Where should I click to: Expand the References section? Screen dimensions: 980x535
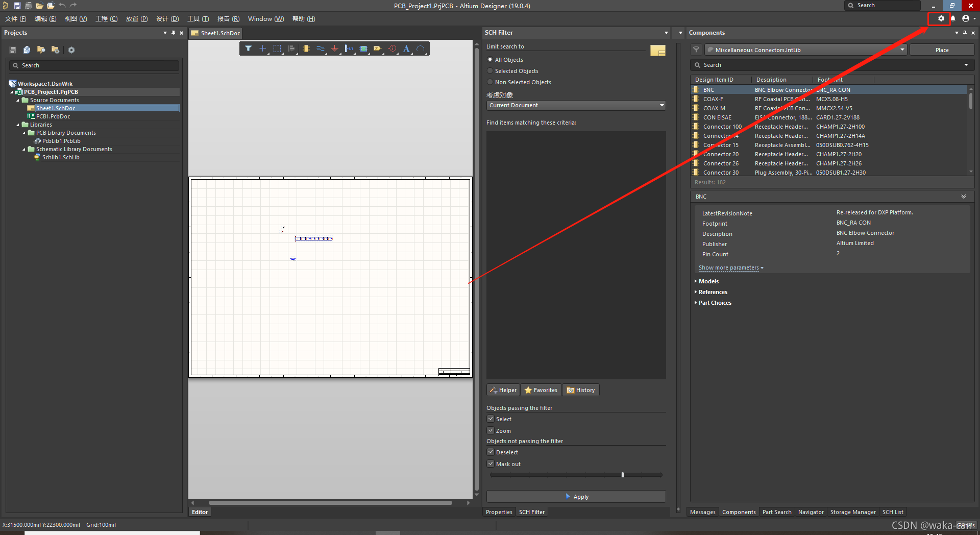point(696,292)
